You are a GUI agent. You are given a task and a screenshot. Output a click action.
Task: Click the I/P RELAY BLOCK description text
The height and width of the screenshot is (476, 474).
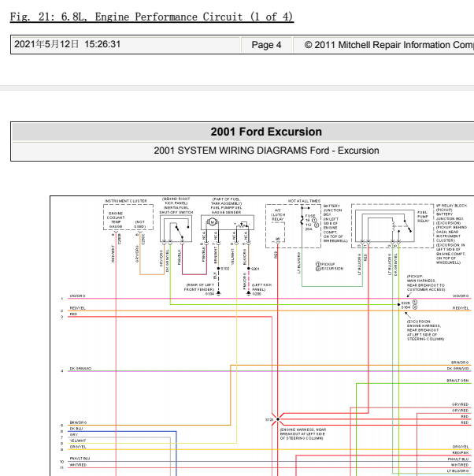click(x=451, y=234)
